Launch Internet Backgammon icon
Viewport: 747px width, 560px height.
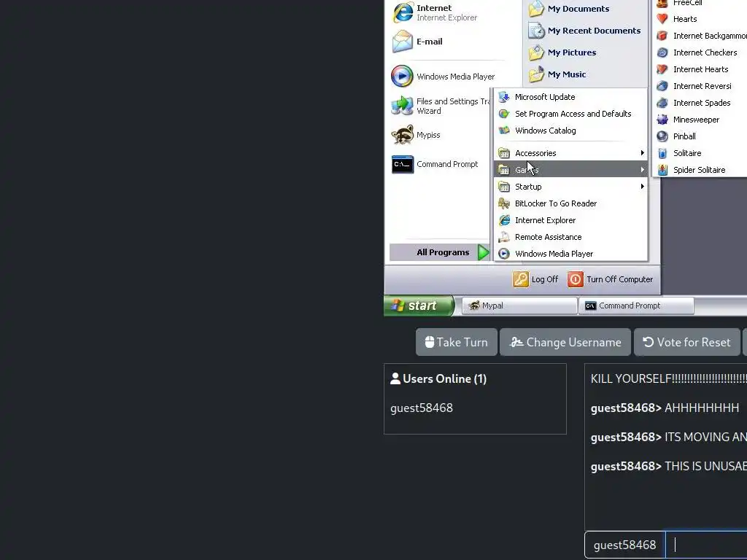pos(662,36)
